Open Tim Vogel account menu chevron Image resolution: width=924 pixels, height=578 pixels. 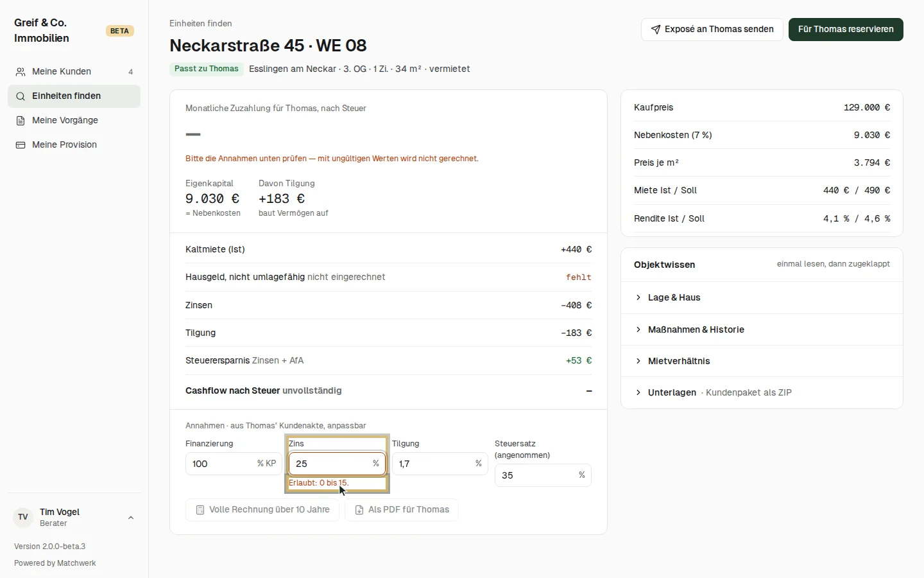point(131,518)
